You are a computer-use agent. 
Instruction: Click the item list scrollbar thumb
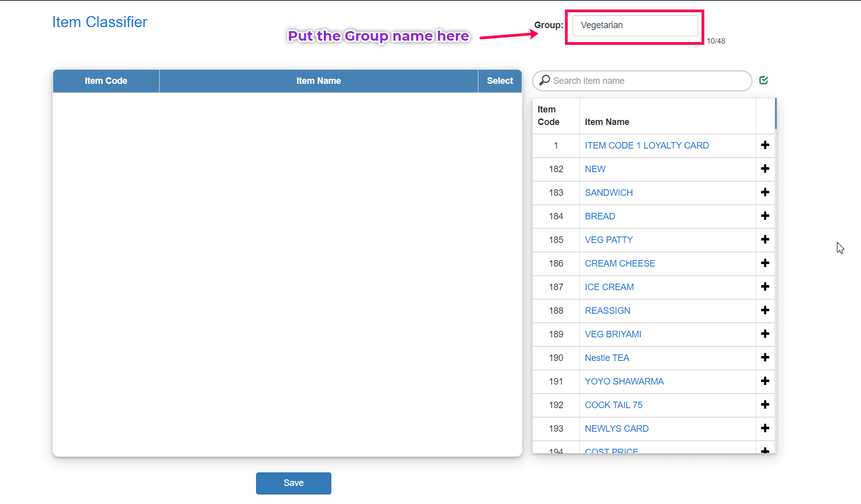click(776, 113)
